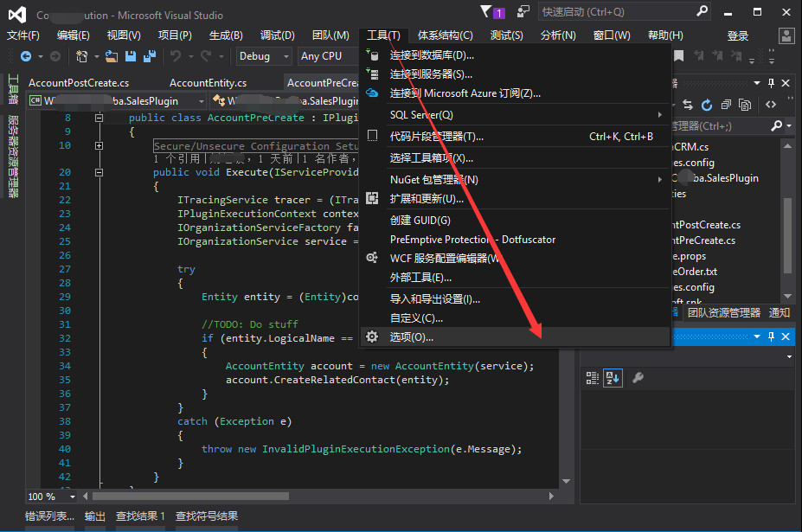Open SQL Server(Q) submenu
This screenshot has width=802, height=532.
tap(515, 115)
